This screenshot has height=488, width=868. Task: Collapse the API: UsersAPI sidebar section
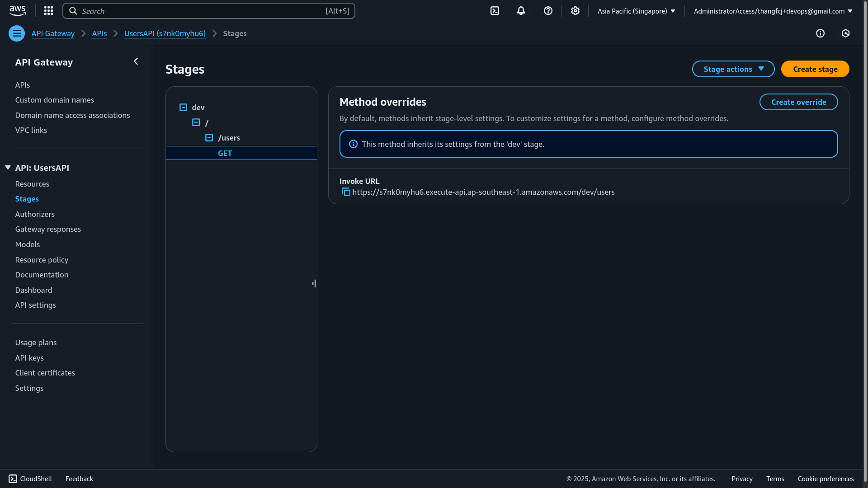(x=8, y=168)
